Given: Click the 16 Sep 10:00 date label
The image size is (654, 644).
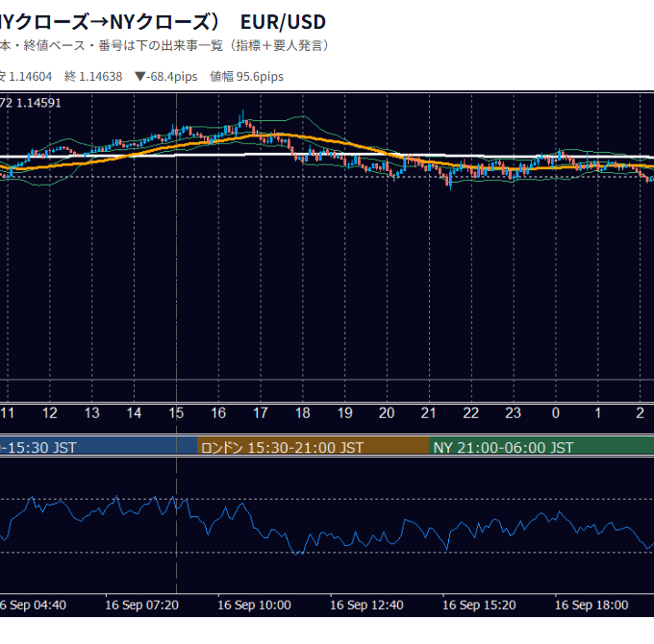Looking at the screenshot, I should (x=255, y=605).
